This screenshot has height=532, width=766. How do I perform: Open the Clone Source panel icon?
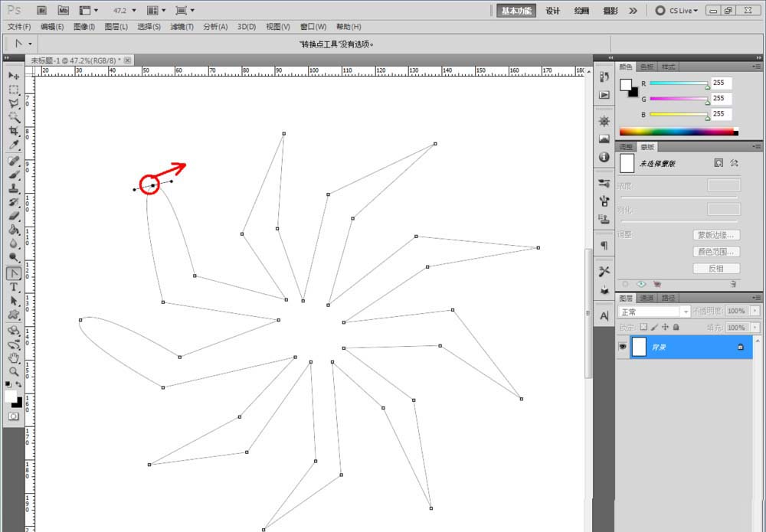pos(604,219)
